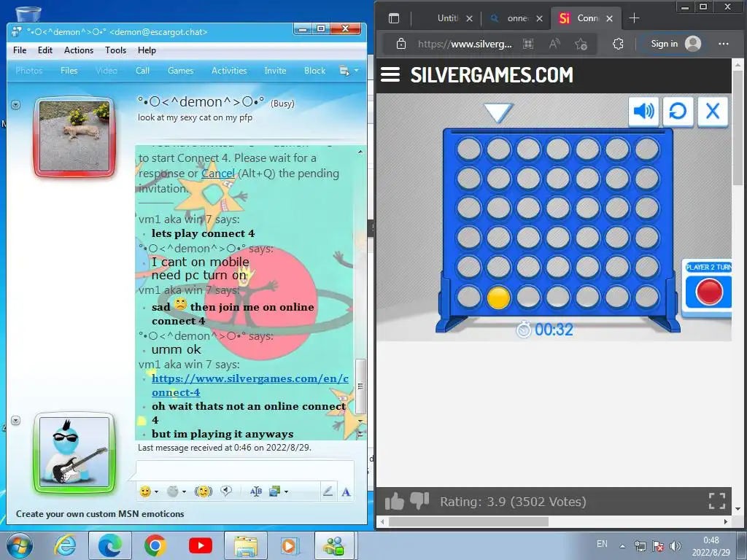747x560 pixels.
Task: Cancel the pending Connect 4 invitation
Action: (x=218, y=174)
